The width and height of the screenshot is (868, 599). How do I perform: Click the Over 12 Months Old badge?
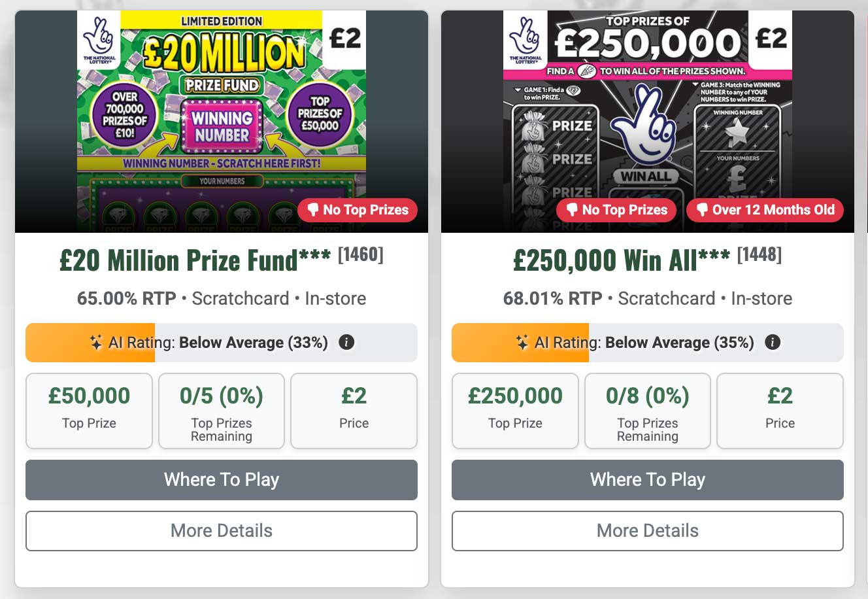(x=765, y=210)
